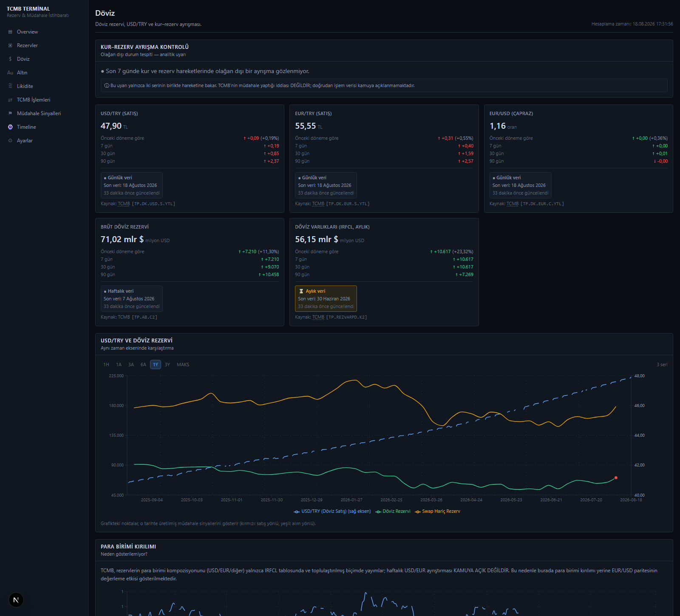
Task: Choose the 6A time range
Action: 143,365
